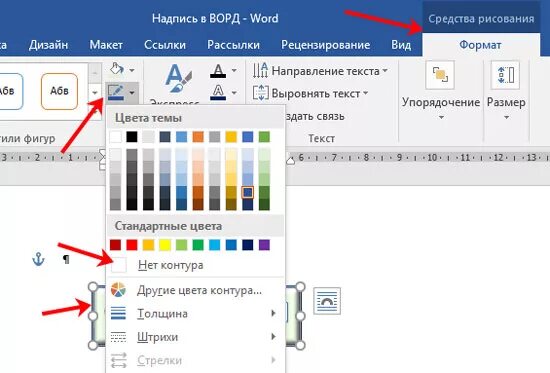Open the Рецензирование tab
Screen dimensions: 550x373
click(326, 45)
